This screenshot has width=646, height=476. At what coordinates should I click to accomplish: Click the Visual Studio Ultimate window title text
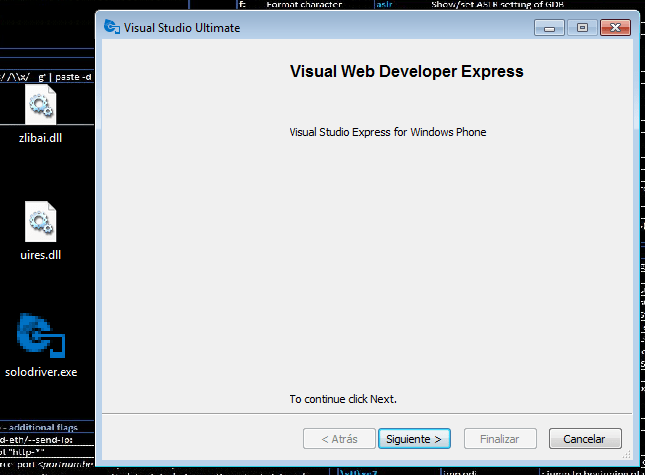coord(182,28)
